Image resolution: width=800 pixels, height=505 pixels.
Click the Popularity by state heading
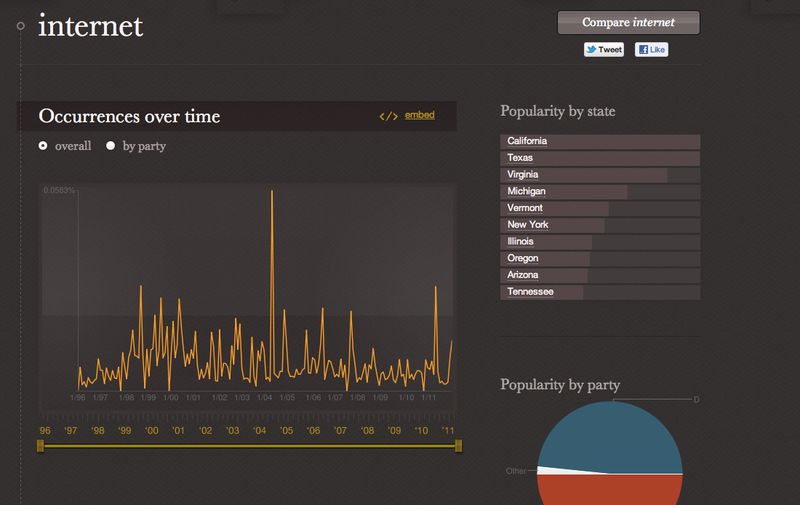(558, 111)
